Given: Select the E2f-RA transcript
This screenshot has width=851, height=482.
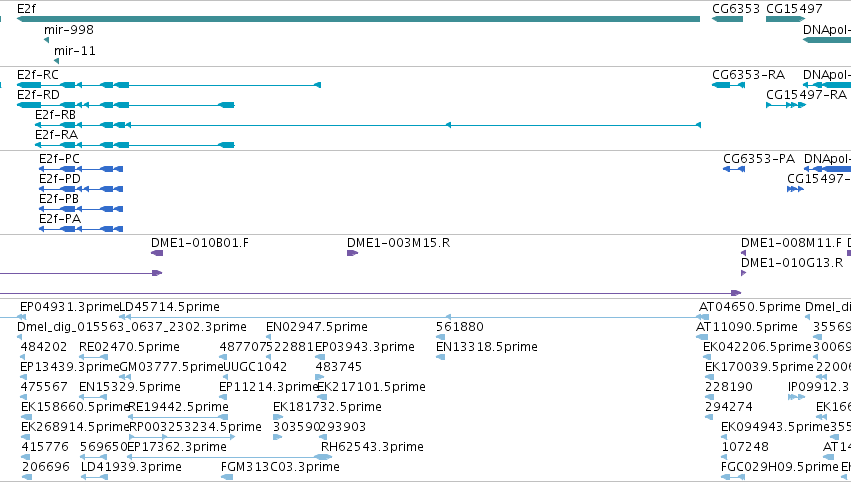Looking at the screenshot, I should pos(135,145).
